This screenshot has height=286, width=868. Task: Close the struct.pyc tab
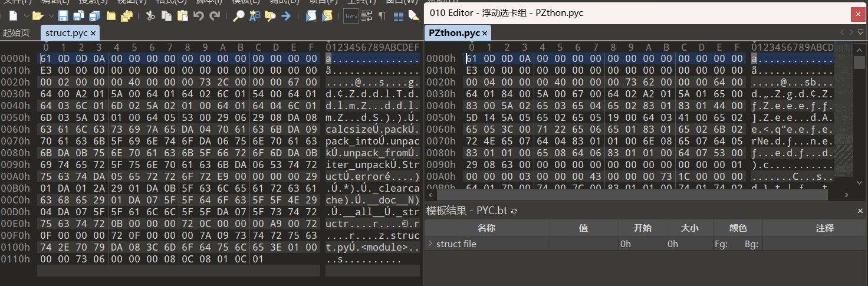(93, 34)
